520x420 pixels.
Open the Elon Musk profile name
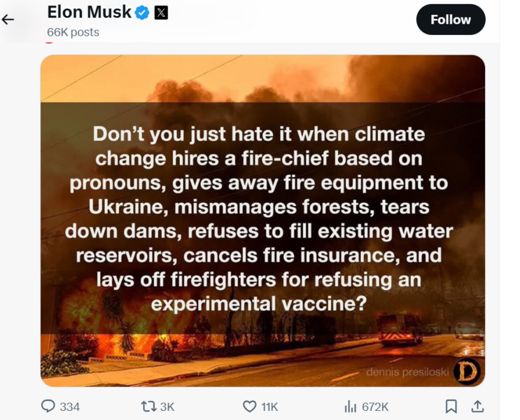point(89,12)
